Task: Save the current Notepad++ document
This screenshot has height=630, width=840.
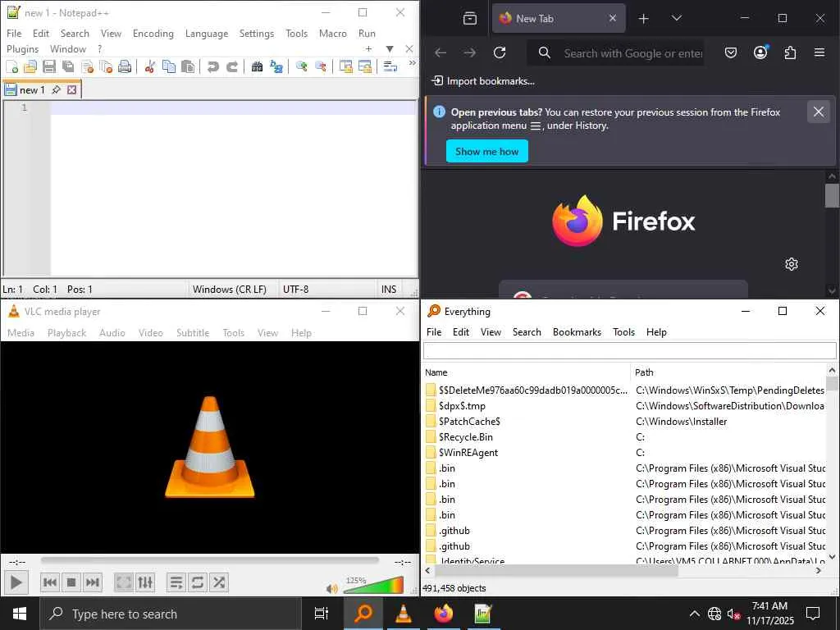Action: coord(49,66)
